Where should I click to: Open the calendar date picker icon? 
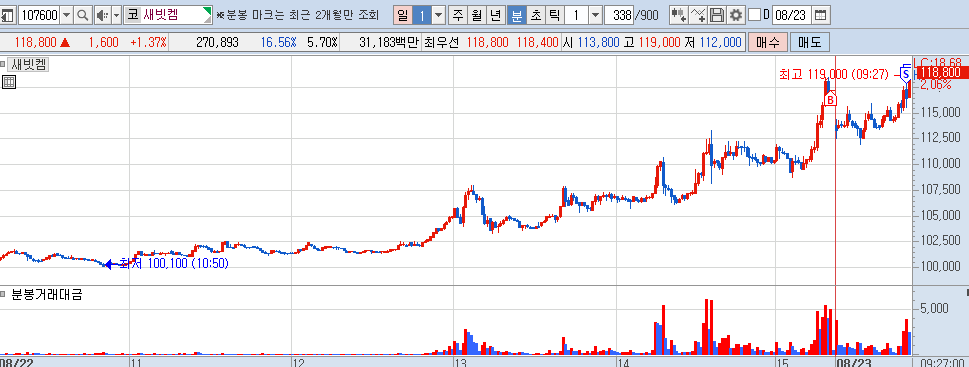[x=820, y=15]
